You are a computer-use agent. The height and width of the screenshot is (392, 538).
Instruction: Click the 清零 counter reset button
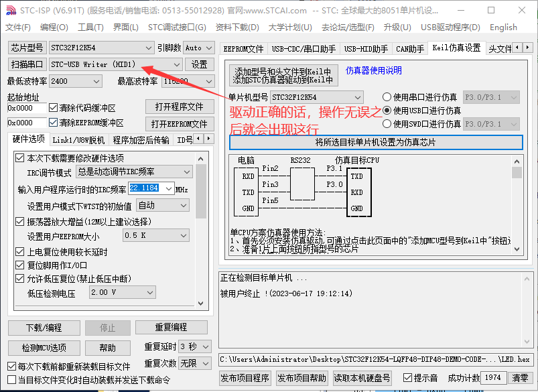click(520, 378)
